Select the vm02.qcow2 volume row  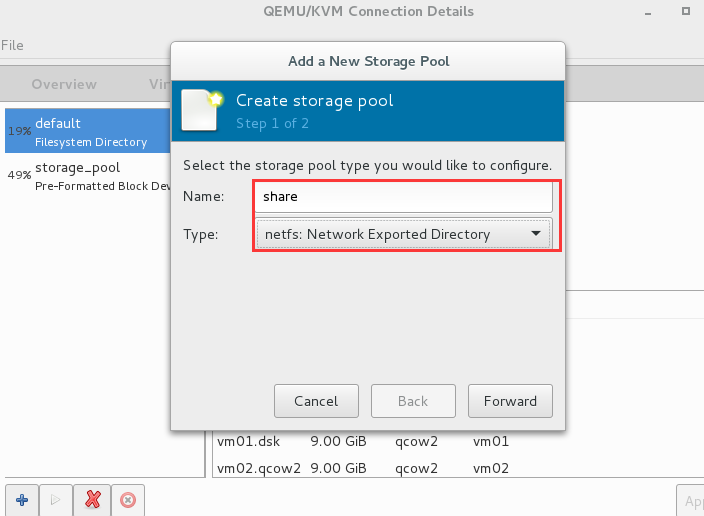(x=456, y=467)
